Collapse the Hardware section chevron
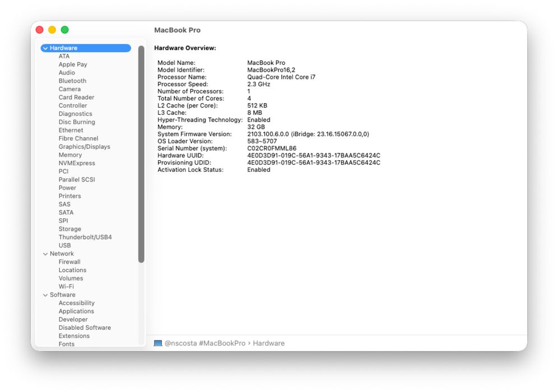This screenshot has height=392, width=558. point(45,48)
